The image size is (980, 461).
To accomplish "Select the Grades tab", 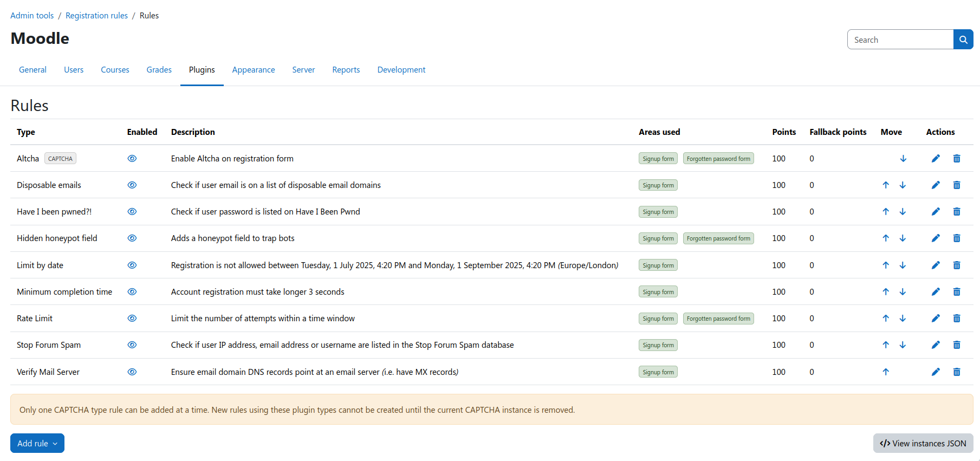I will [159, 70].
